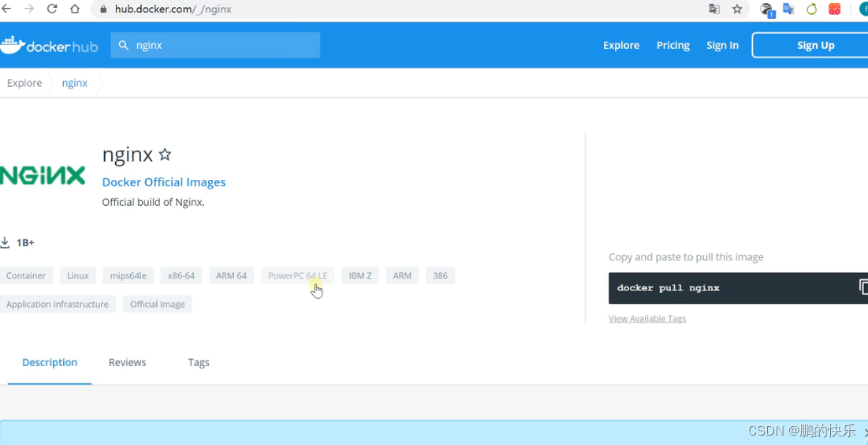Image resolution: width=868 pixels, height=445 pixels.
Task: Reload the page with refresh icon
Action: pyautogui.click(x=52, y=9)
